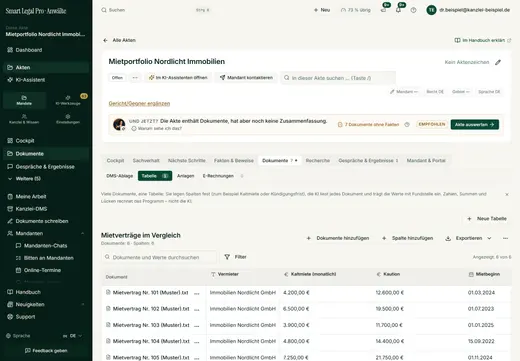Click Feedback geben in sidebar
This screenshot has width=520, height=361.
click(x=46, y=351)
